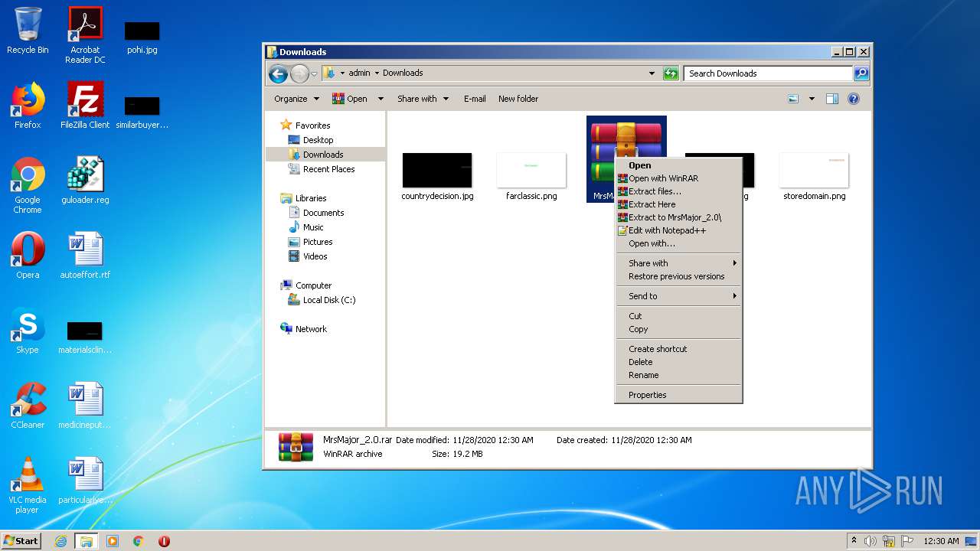Click New folder toolbar button

tap(518, 99)
